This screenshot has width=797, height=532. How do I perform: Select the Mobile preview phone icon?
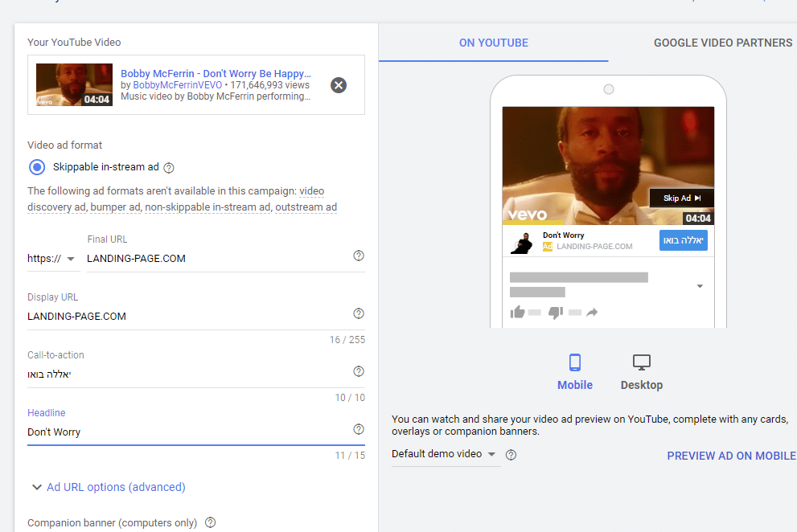pos(575,362)
